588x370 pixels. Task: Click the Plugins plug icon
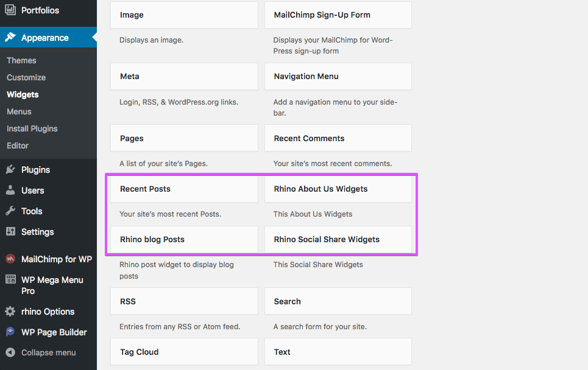click(10, 169)
